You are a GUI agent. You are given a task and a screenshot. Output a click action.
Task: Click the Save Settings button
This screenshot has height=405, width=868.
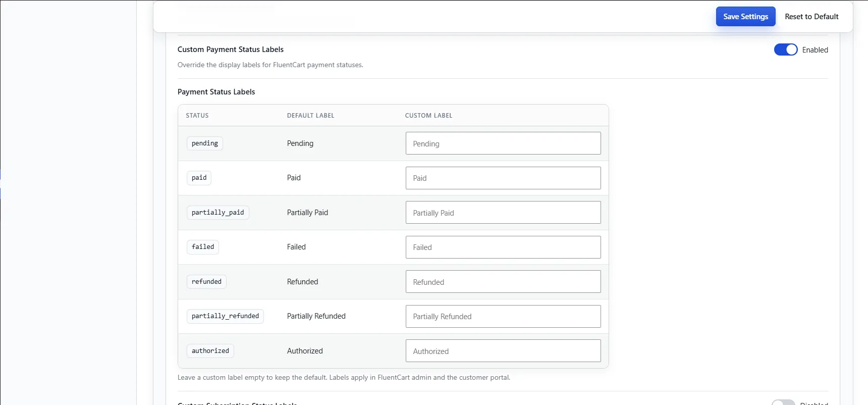745,17
